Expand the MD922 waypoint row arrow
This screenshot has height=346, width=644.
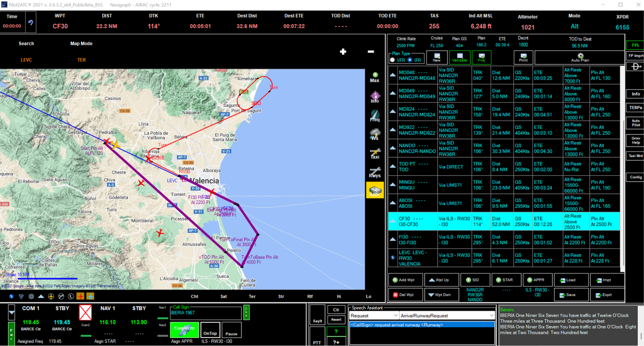[393, 130]
